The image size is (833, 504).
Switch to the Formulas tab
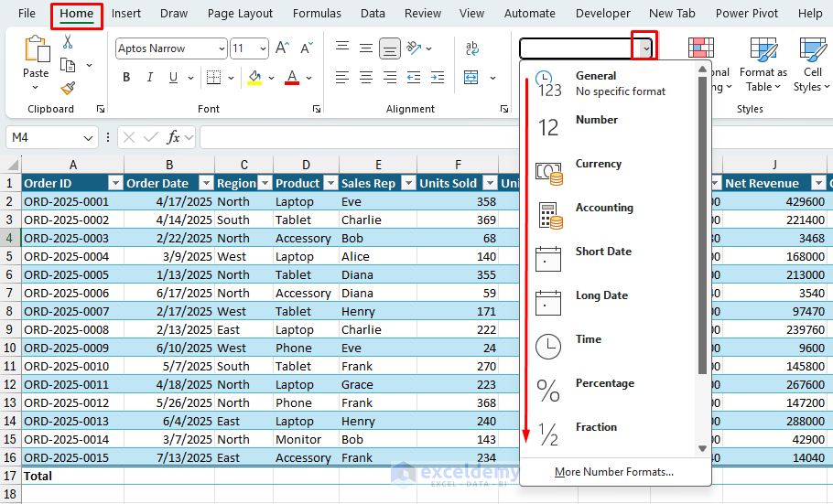pyautogui.click(x=317, y=14)
